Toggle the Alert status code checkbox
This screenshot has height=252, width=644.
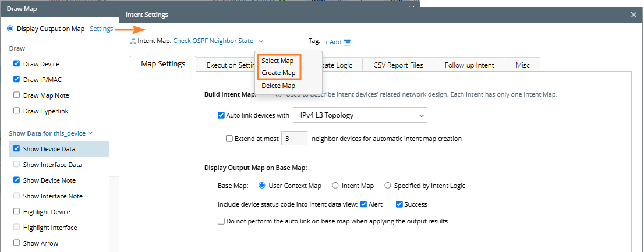[x=363, y=204]
